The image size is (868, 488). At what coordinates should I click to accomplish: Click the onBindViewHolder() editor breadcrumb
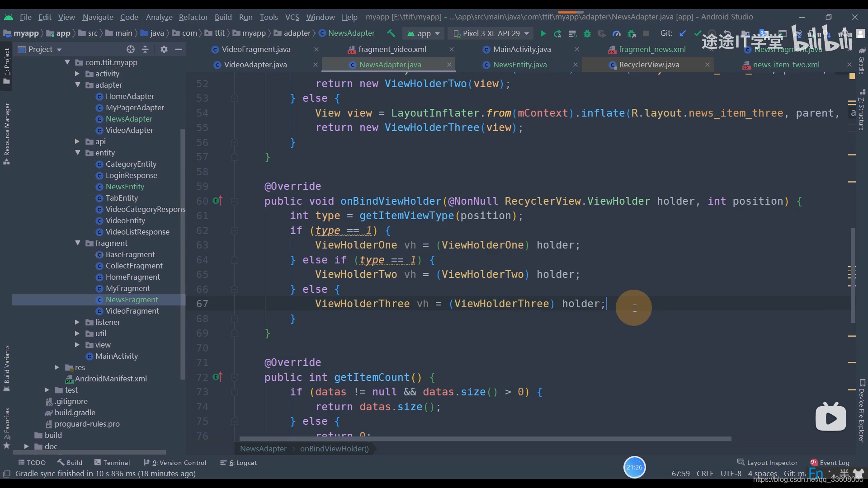coord(334,449)
